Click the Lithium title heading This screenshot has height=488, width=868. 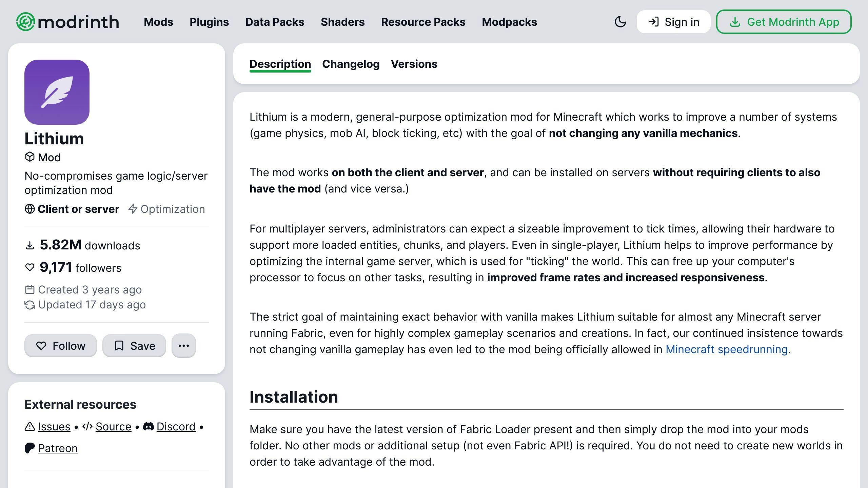pos(54,138)
